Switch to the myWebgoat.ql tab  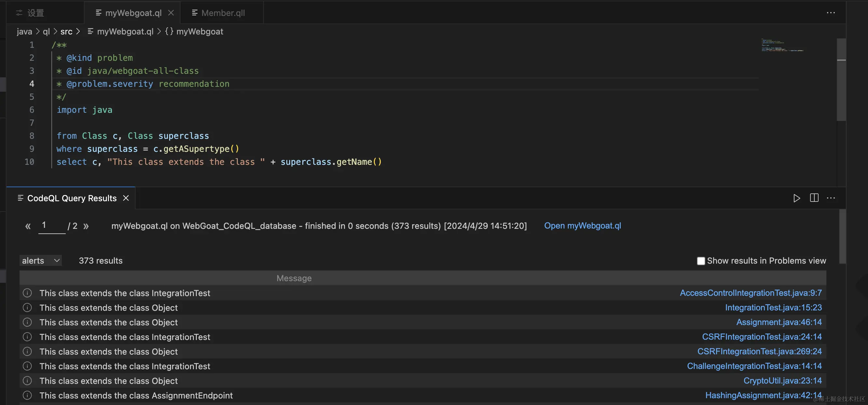(x=133, y=13)
